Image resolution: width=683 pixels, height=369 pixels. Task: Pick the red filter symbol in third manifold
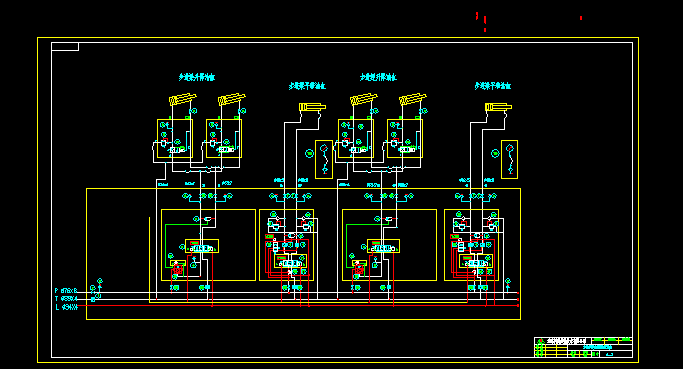358,269
